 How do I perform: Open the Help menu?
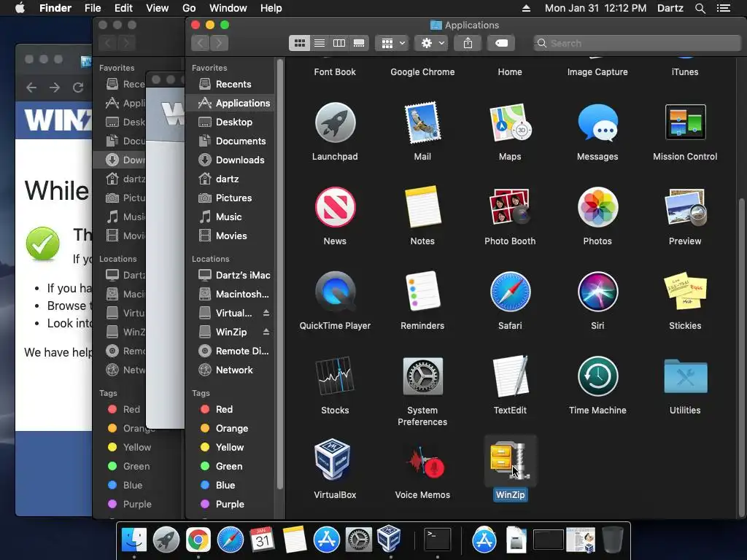(271, 8)
